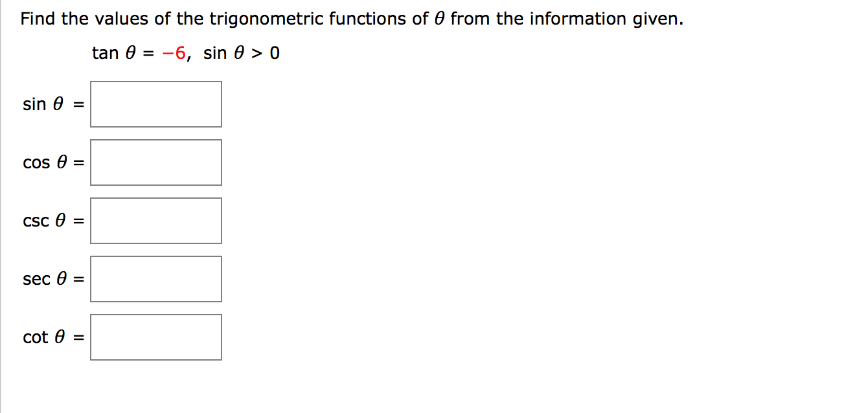Click the sin θ label

42,104
